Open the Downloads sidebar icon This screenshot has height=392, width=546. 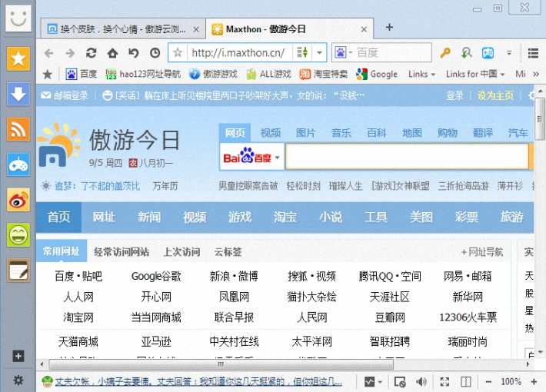18,94
